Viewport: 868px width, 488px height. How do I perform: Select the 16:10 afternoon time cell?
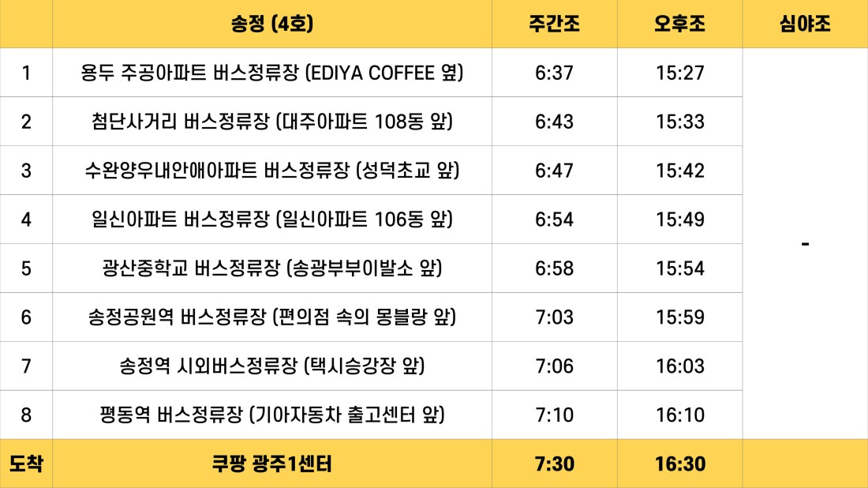coord(679,415)
